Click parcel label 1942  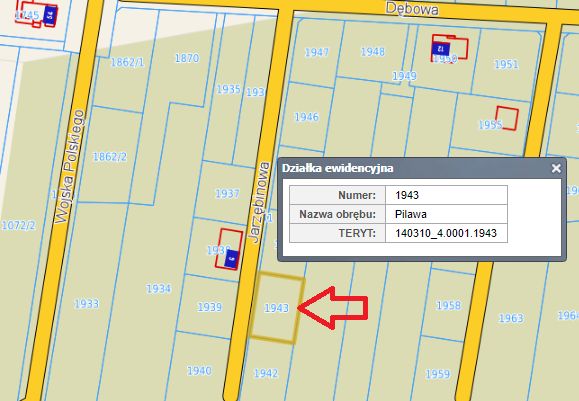[x=266, y=373]
